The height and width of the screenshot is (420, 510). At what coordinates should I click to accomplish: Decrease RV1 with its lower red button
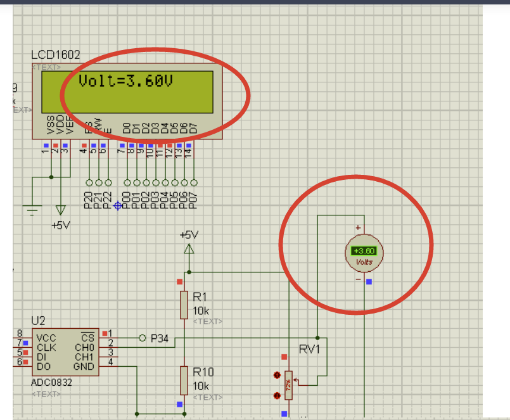coord(277,395)
